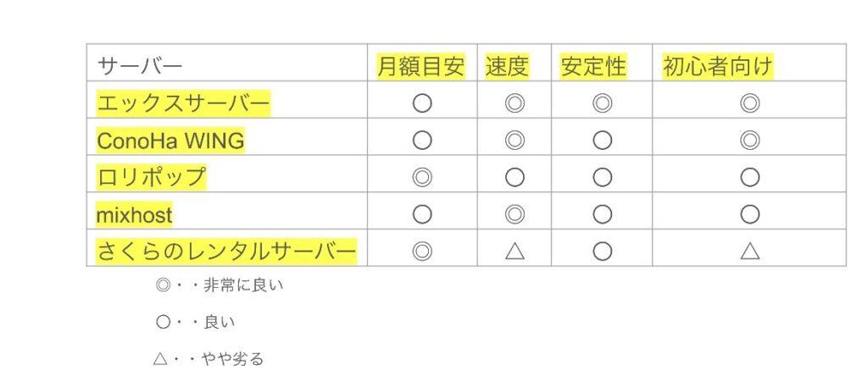The height and width of the screenshot is (382, 868).
Task: Select the 速度 column header
Action: tap(507, 66)
